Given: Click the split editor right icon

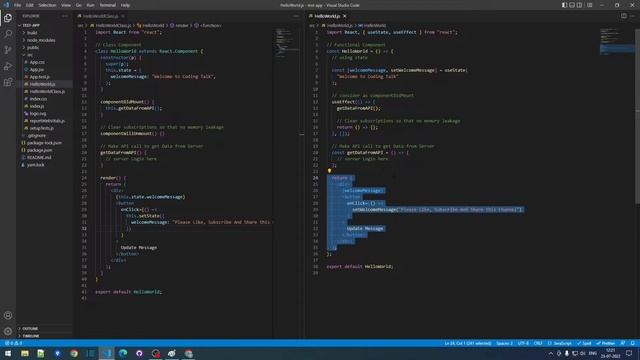Looking at the screenshot, I should tap(624, 16).
